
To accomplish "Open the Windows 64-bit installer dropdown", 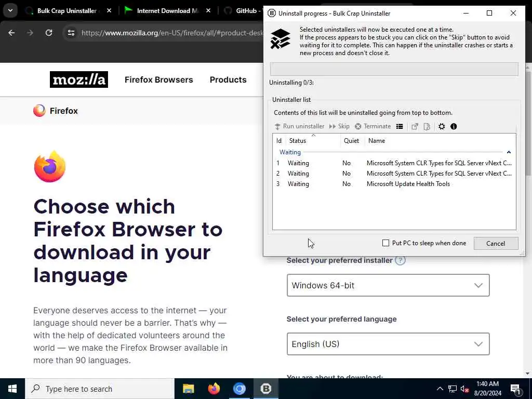I will pyautogui.click(x=388, y=285).
